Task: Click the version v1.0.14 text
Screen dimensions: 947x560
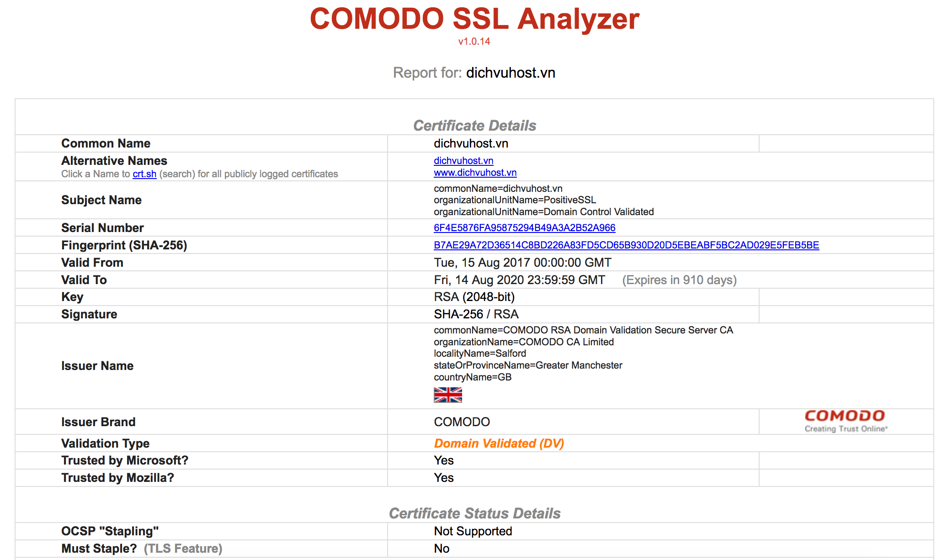Action: point(474,42)
